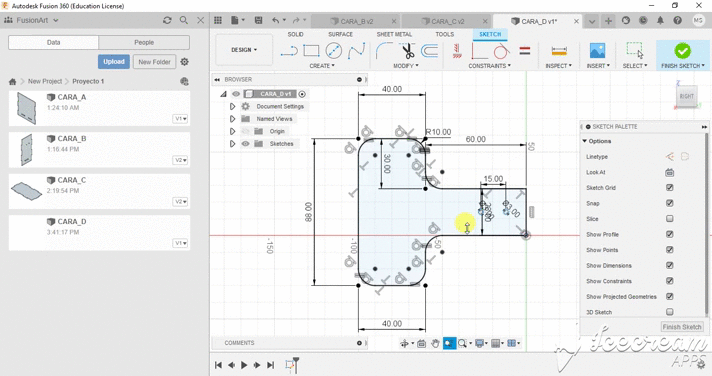Search in the data panel
Screen dimensions: 712x376
pyautogui.click(x=183, y=20)
